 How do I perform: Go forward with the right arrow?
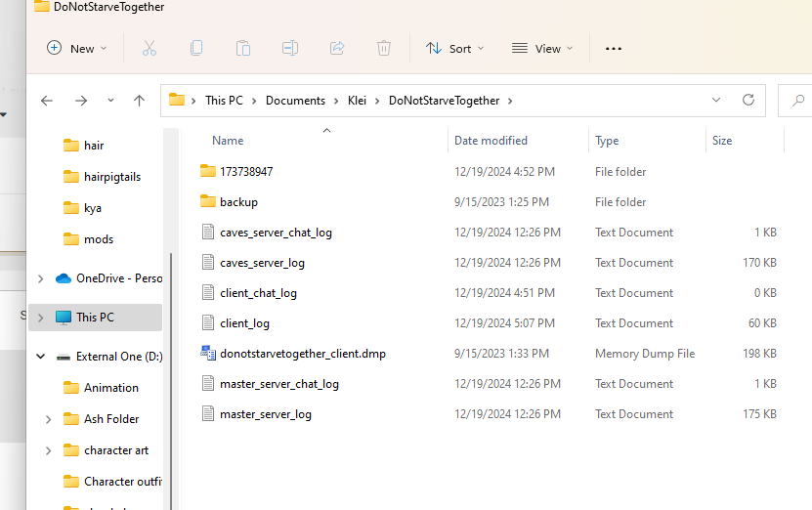tap(81, 101)
